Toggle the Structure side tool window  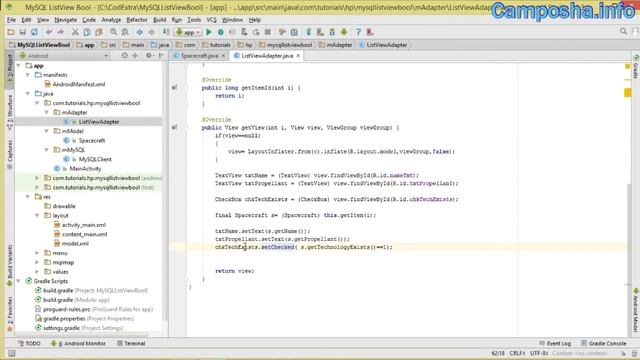click(x=10, y=112)
